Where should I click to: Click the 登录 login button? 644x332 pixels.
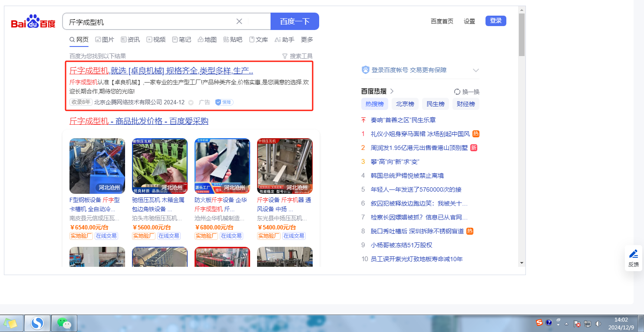(x=496, y=21)
